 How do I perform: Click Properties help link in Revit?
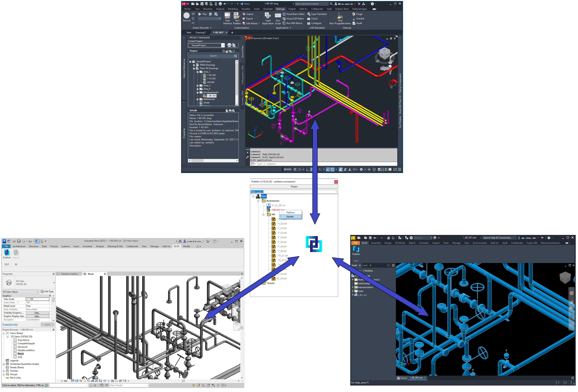click(x=10, y=325)
